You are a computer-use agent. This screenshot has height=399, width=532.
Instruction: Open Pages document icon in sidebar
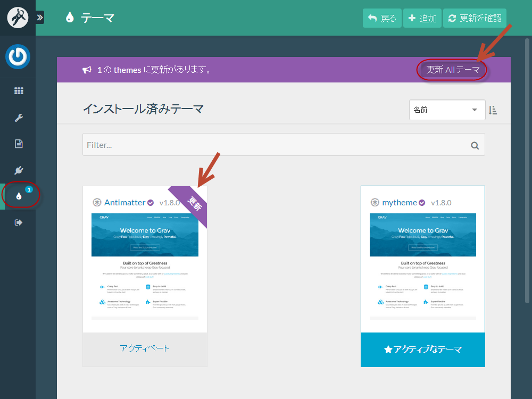pos(19,144)
